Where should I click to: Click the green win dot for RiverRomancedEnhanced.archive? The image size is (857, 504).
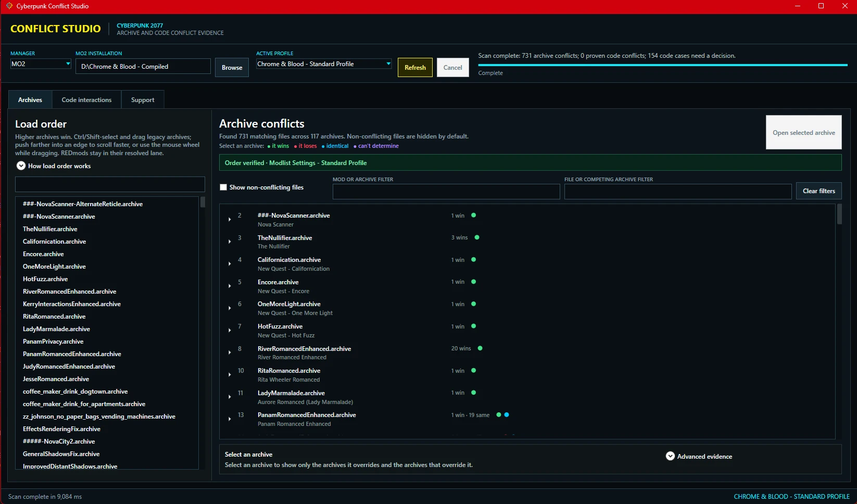click(480, 348)
